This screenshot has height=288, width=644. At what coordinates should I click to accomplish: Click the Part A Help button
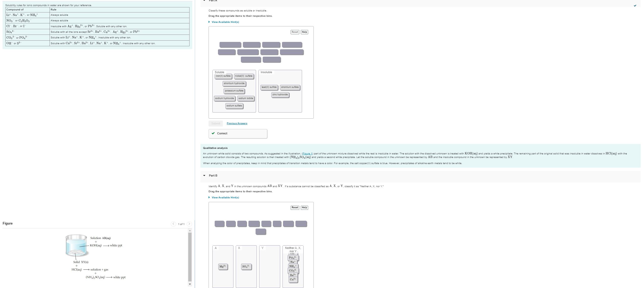[x=304, y=32]
